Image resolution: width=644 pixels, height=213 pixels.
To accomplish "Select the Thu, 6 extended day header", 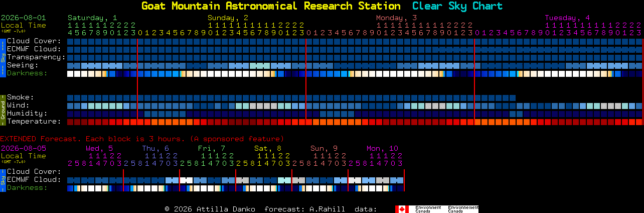I will pyautogui.click(x=155, y=148).
